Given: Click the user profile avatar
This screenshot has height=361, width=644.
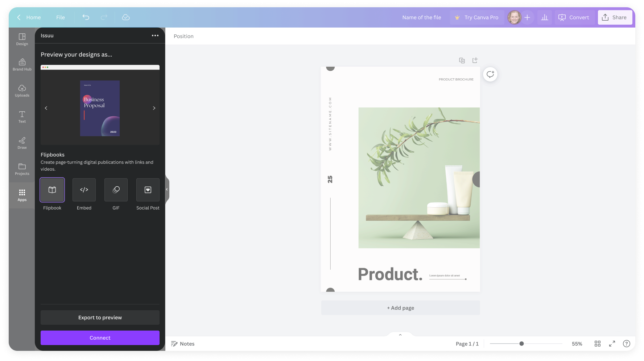Looking at the screenshot, I should tap(514, 17).
